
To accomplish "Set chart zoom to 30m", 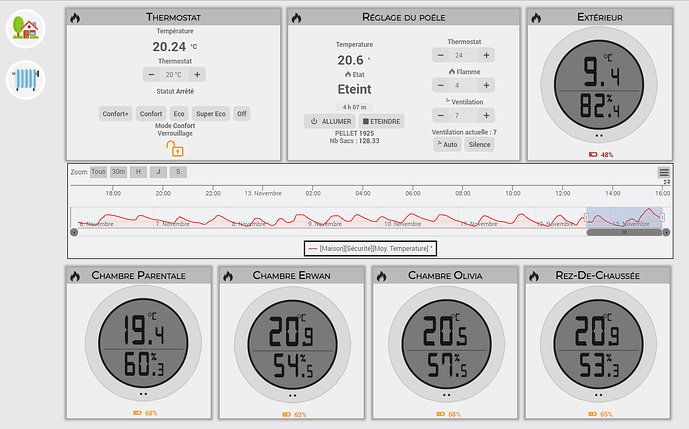I will pos(118,172).
